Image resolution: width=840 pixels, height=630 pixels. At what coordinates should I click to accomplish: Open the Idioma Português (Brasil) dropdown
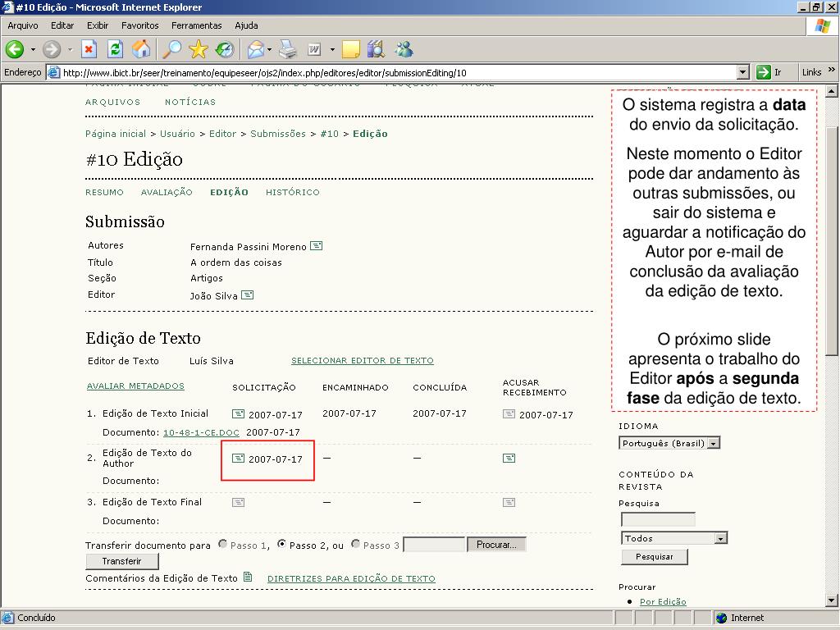point(669,443)
